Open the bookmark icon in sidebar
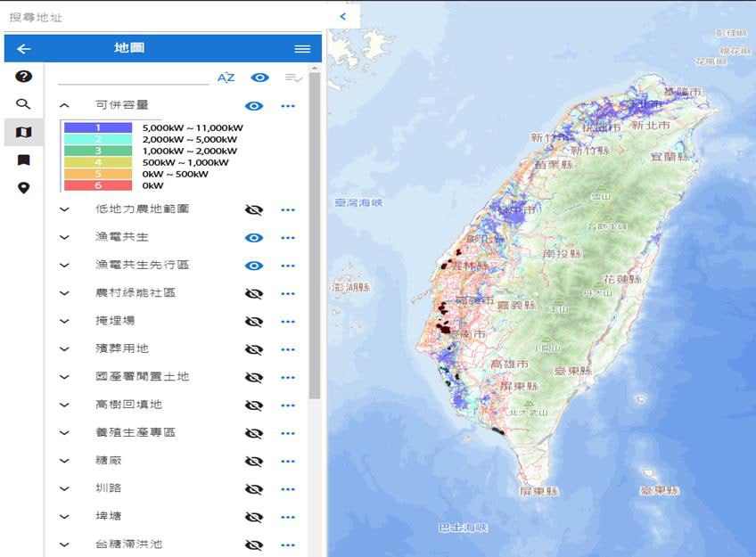The width and height of the screenshot is (756, 557). click(x=24, y=160)
